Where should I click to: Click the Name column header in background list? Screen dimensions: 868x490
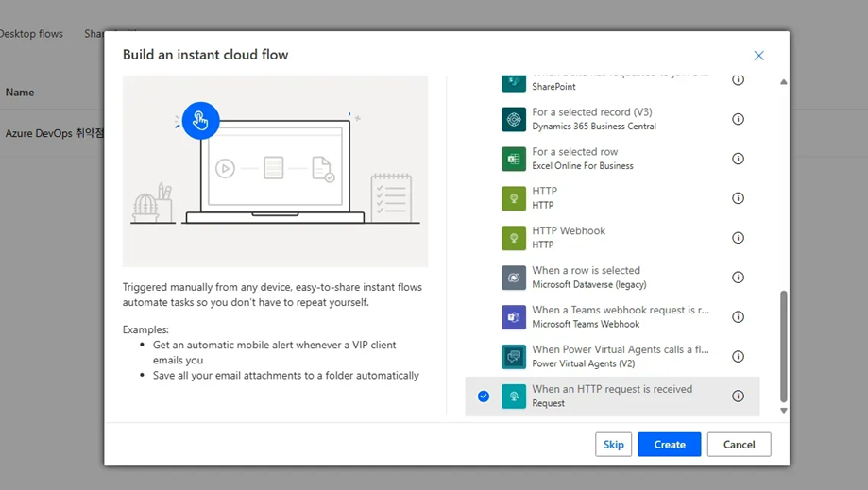(x=20, y=93)
